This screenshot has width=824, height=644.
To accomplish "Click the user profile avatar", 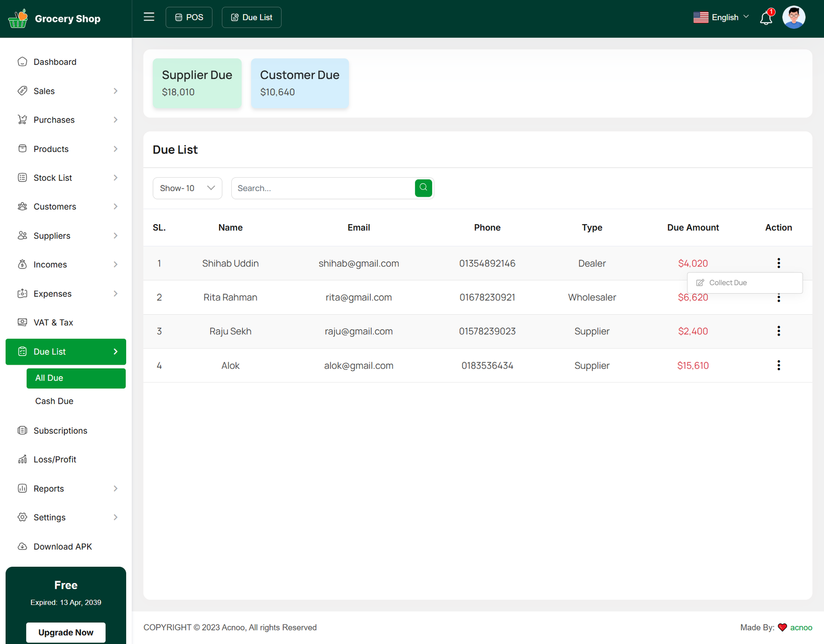I will 793,18.
